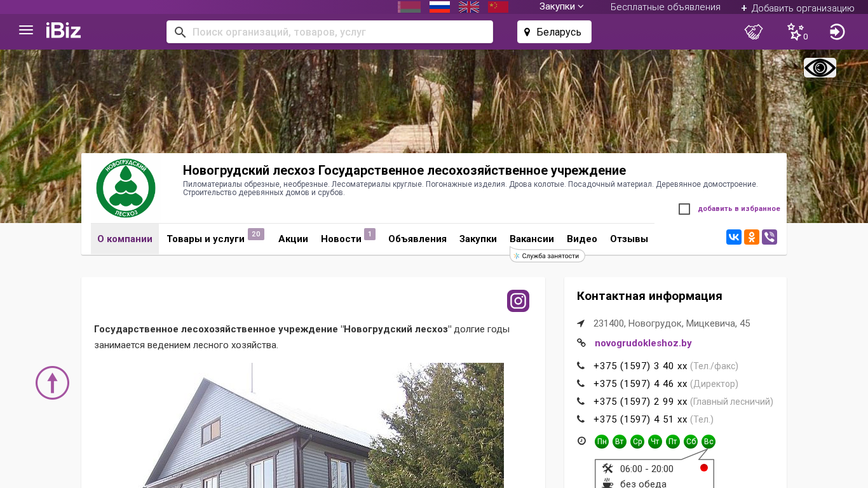Go to the Объявления tab
Viewport: 868px width, 488px height.
417,239
